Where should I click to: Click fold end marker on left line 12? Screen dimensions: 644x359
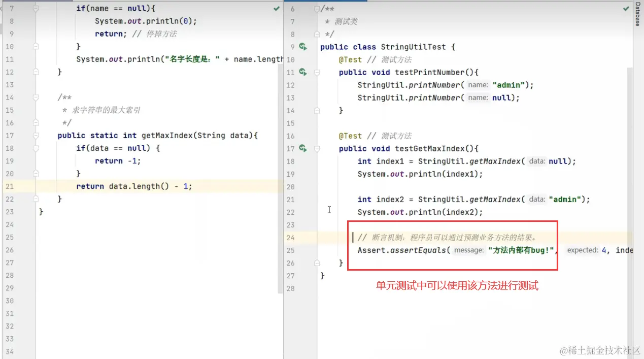(x=36, y=72)
